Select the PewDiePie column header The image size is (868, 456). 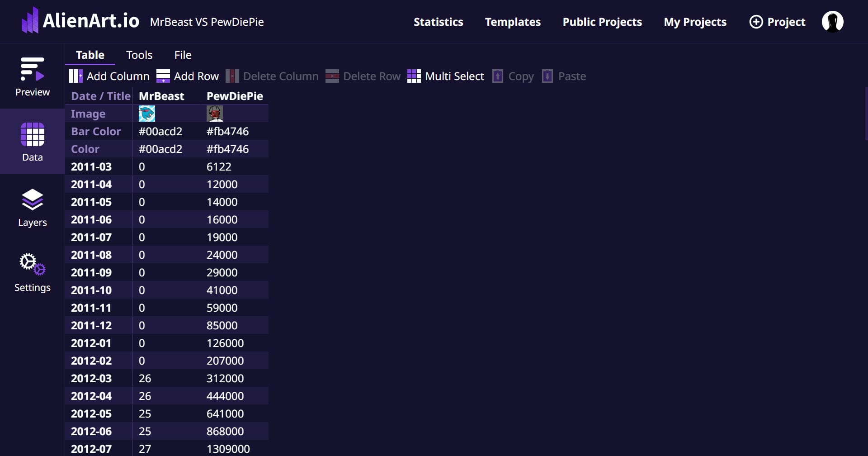point(234,96)
